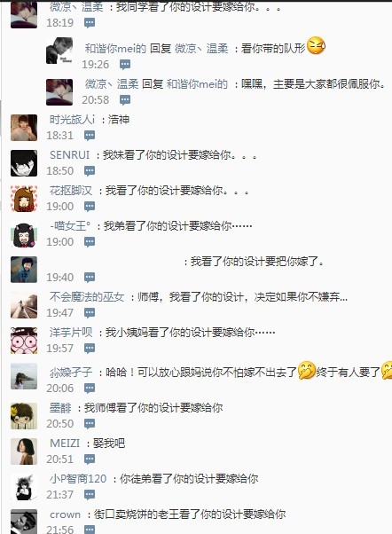Click reply icon under MEIZI comment
Image resolution: width=392 pixels, height=534 pixels.
click(x=90, y=459)
